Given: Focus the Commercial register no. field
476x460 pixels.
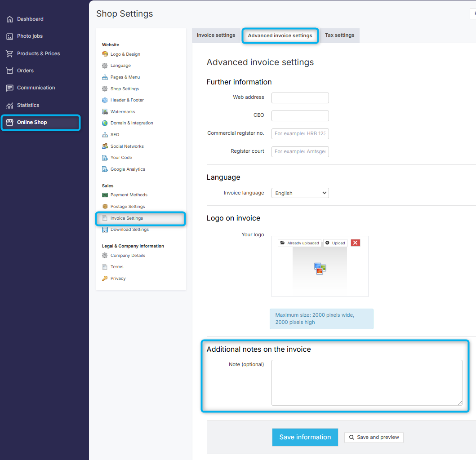Looking at the screenshot, I should (300, 133).
